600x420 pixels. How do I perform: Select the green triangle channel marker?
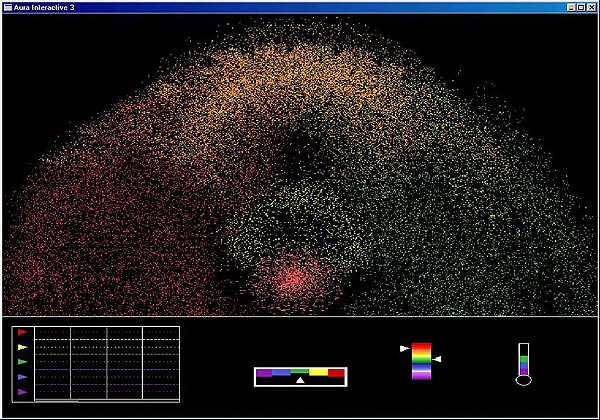[x=22, y=362]
